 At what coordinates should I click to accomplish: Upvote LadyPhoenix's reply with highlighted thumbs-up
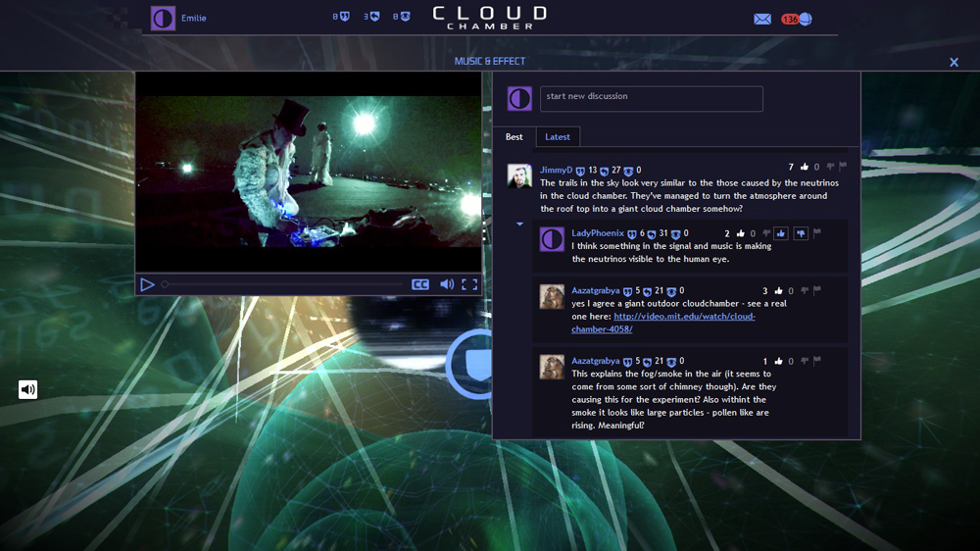[781, 233]
